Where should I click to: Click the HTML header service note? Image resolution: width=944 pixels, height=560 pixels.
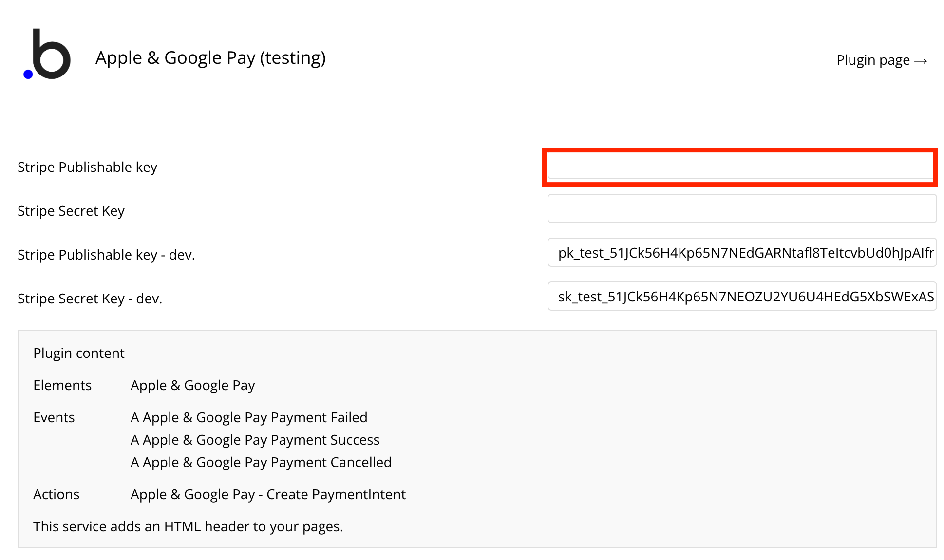188,526
